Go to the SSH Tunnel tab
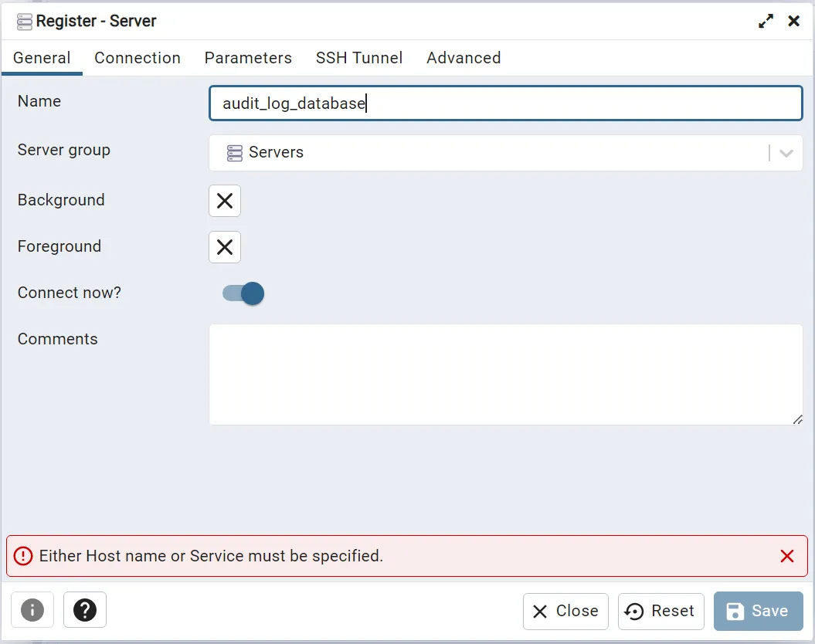The height and width of the screenshot is (644, 815). pos(359,58)
